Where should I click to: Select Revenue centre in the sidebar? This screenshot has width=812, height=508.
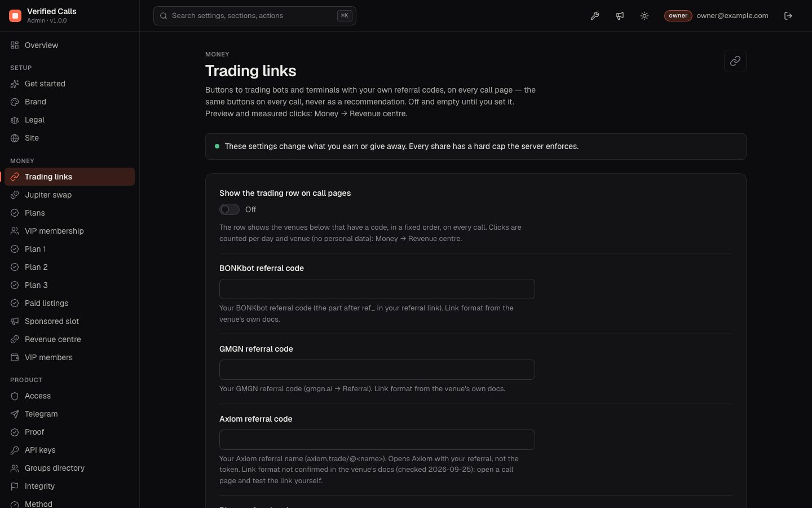tap(69, 339)
